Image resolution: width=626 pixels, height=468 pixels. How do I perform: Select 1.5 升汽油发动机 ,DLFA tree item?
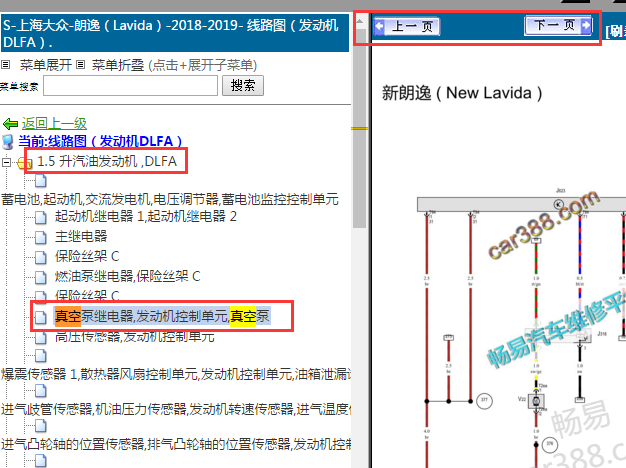pos(107,161)
